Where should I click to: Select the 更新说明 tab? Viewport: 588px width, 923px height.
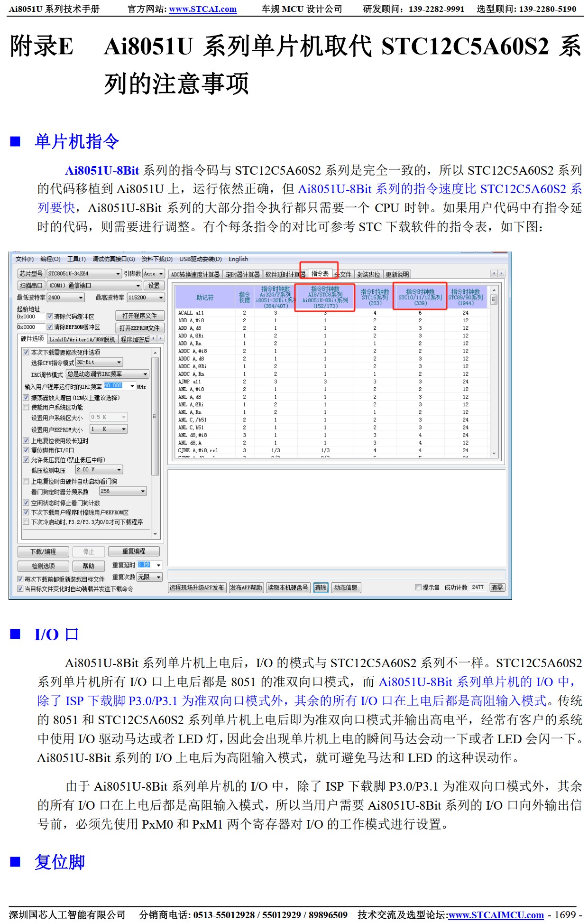(x=397, y=275)
